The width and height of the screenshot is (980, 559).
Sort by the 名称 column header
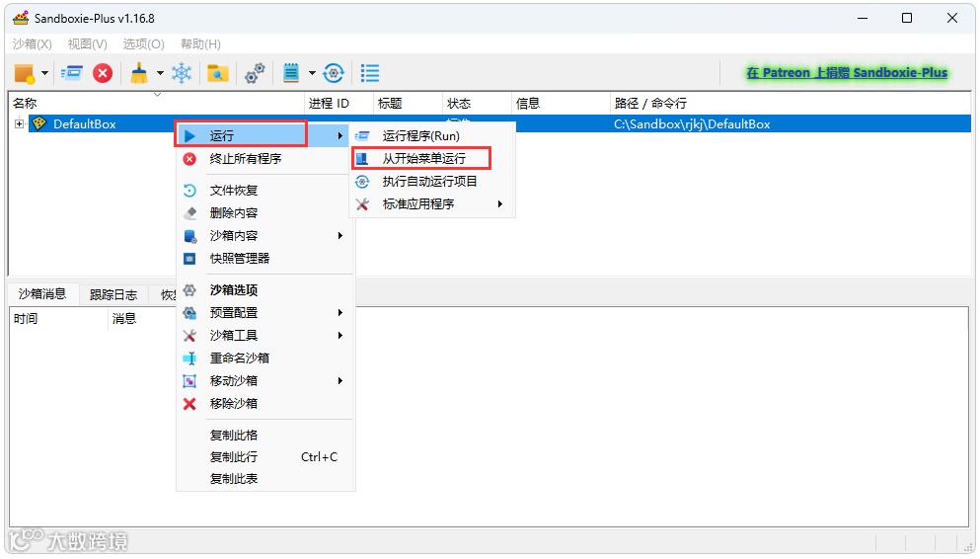click(156, 103)
